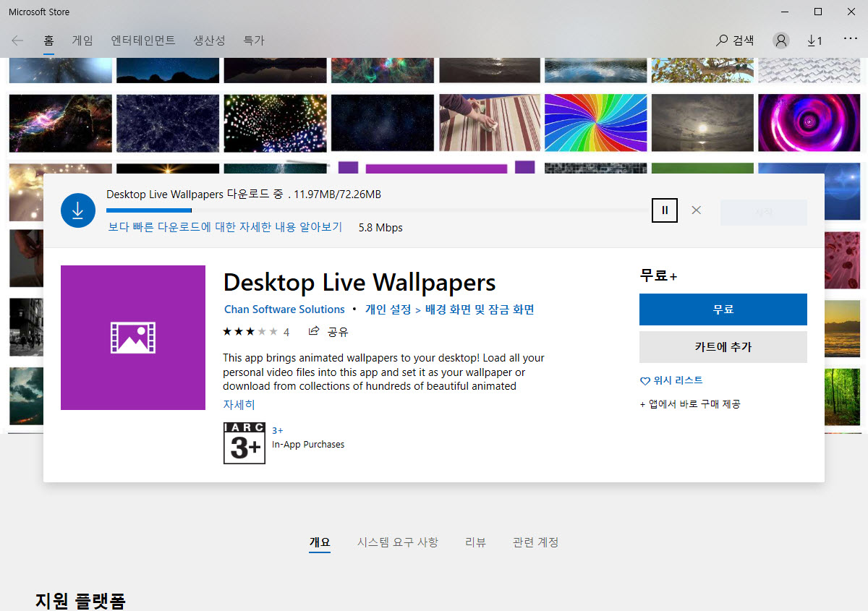Click the 카트에 추가 button
The width and height of the screenshot is (868, 611).
723,347
